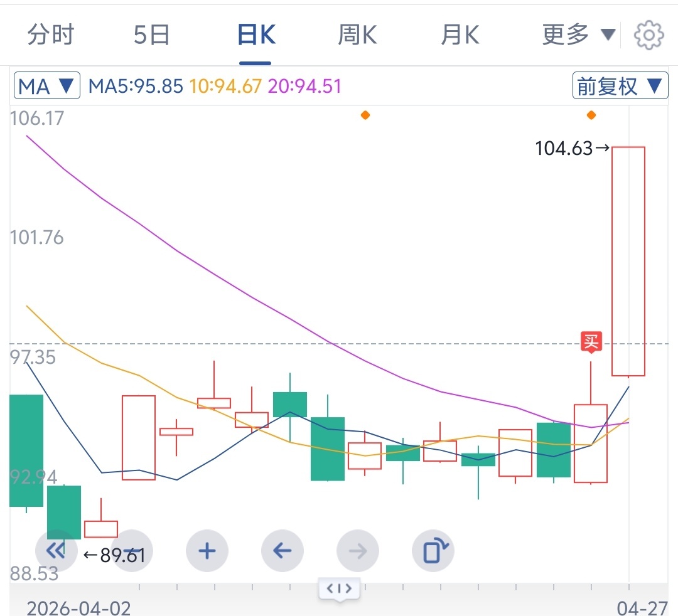The image size is (678, 616).
Task: Rotate chart to landscape view icon
Action: (433, 551)
